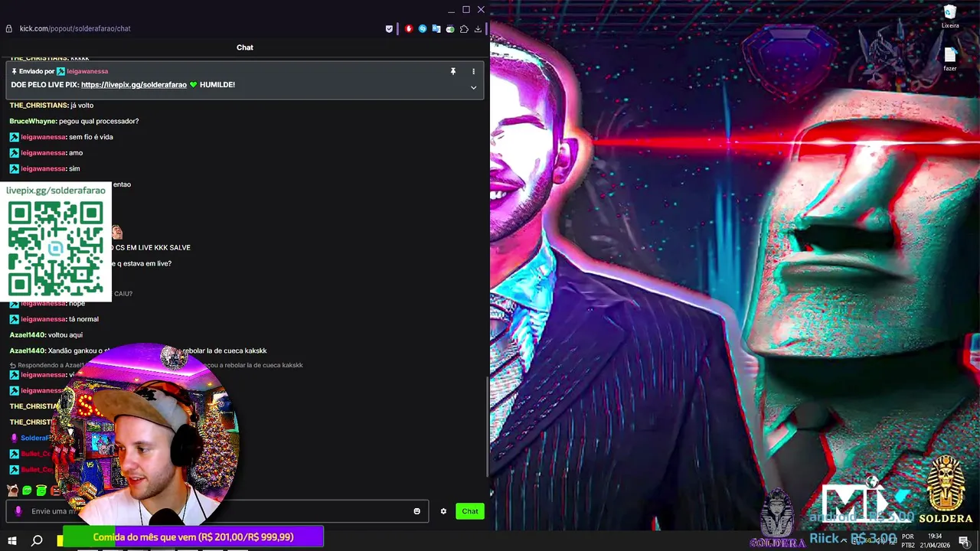The height and width of the screenshot is (551, 980).
Task: Open the Google Translate extension icon
Action: point(436,29)
